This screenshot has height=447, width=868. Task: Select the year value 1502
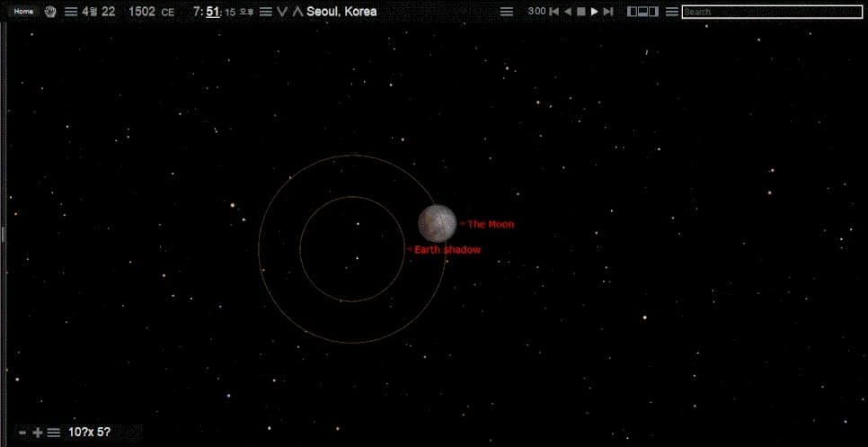click(142, 12)
